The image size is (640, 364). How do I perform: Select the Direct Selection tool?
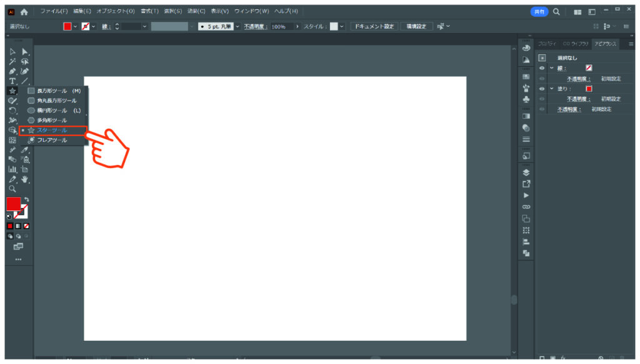(x=25, y=52)
